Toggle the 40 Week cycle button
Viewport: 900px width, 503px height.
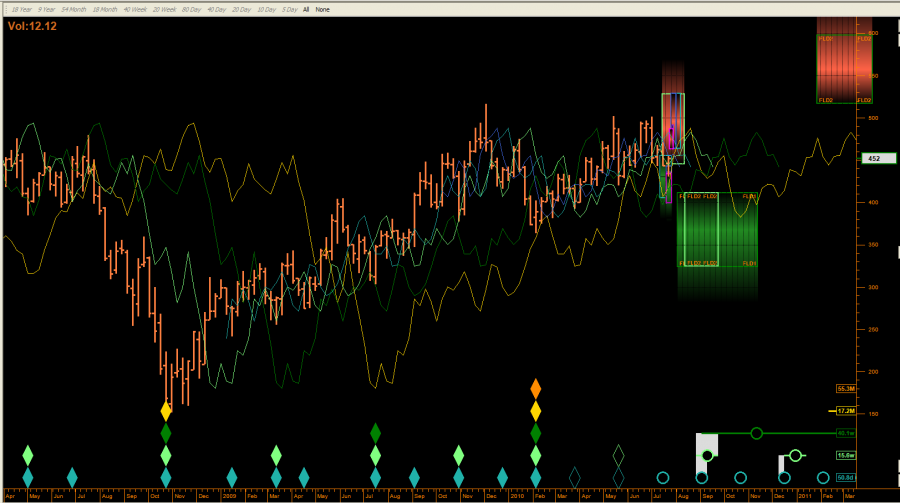(135, 10)
